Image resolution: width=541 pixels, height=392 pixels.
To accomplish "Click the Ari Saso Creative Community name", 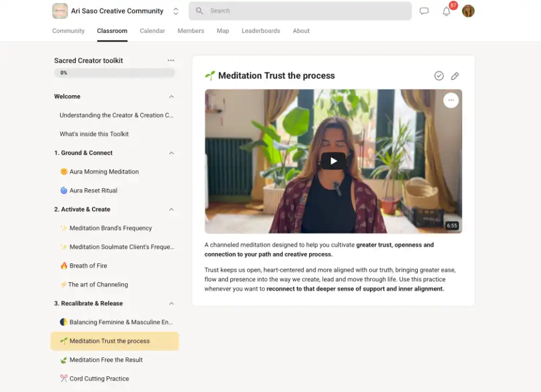I will coord(117,11).
